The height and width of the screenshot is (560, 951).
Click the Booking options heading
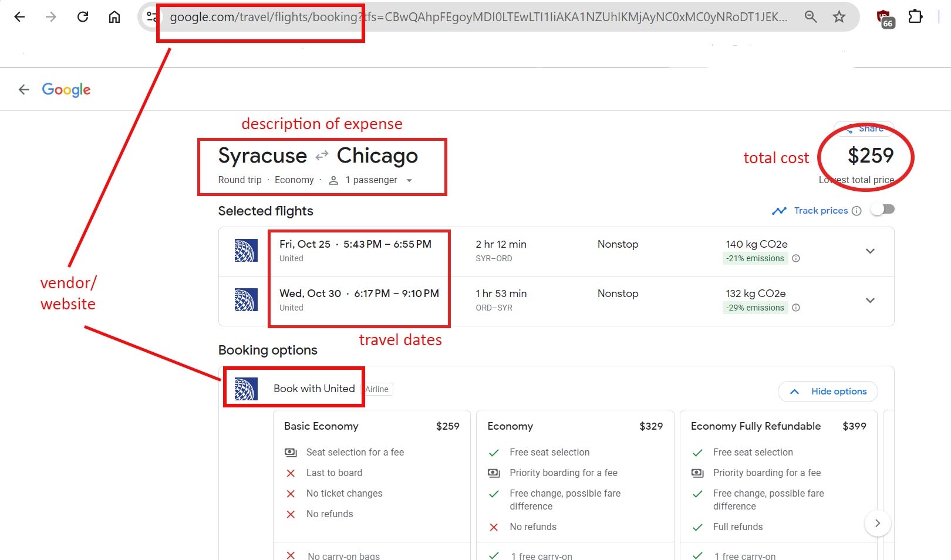point(268,350)
